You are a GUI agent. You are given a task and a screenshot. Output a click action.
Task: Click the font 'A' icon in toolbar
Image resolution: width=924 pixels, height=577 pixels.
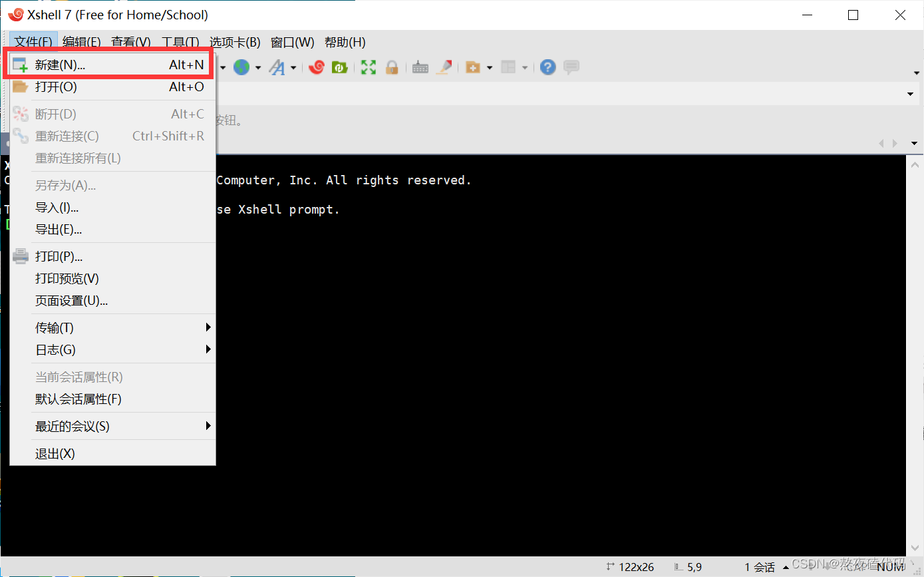point(277,67)
